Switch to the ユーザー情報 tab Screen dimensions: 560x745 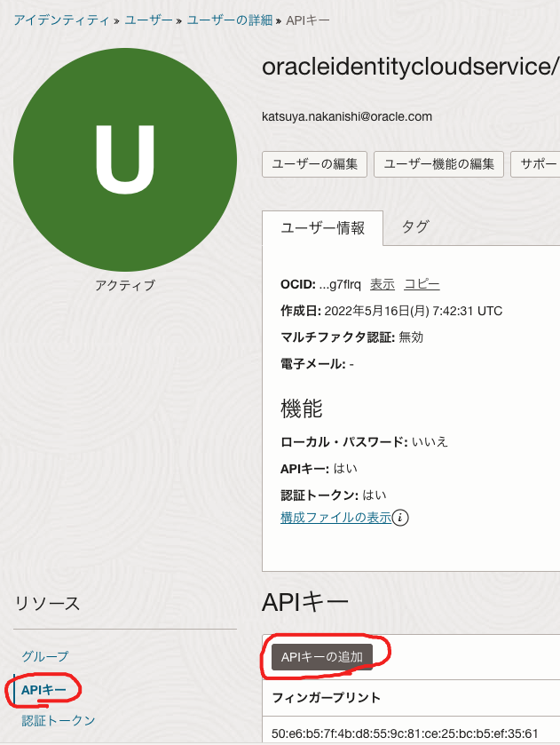coord(322,228)
